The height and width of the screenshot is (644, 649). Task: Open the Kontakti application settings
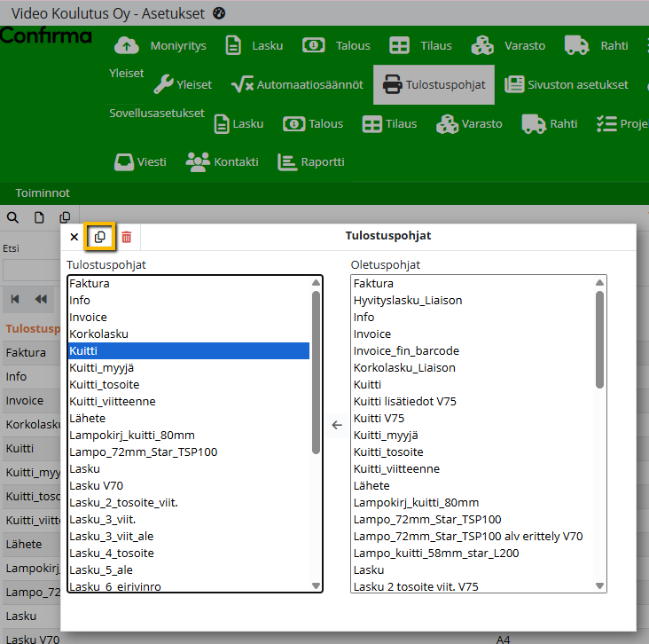222,161
